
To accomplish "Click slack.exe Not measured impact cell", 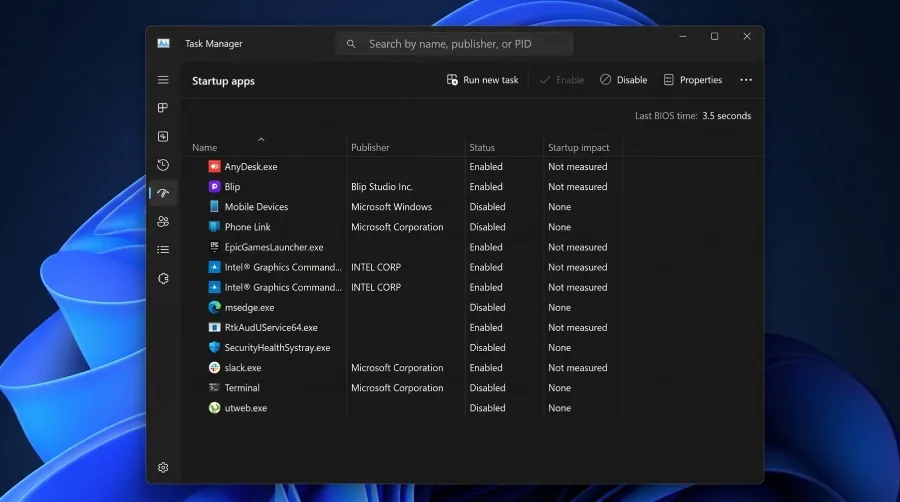I will pos(577,367).
